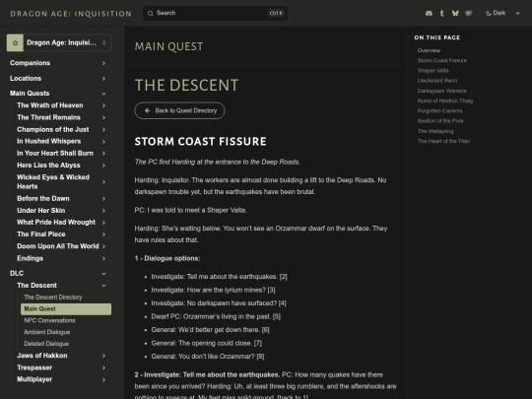This screenshot has height=399, width=532.
Task: Click the Dragon Age: Inquisition site title
Action: (x=71, y=14)
